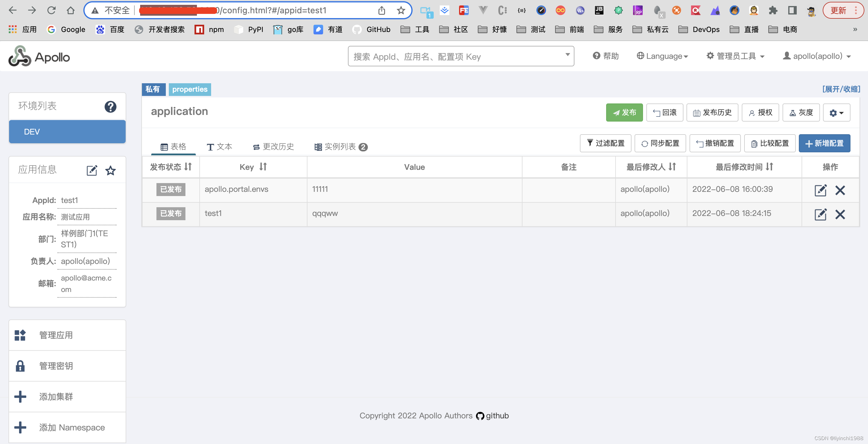Click the edit app info pencil icon

pyautogui.click(x=92, y=170)
